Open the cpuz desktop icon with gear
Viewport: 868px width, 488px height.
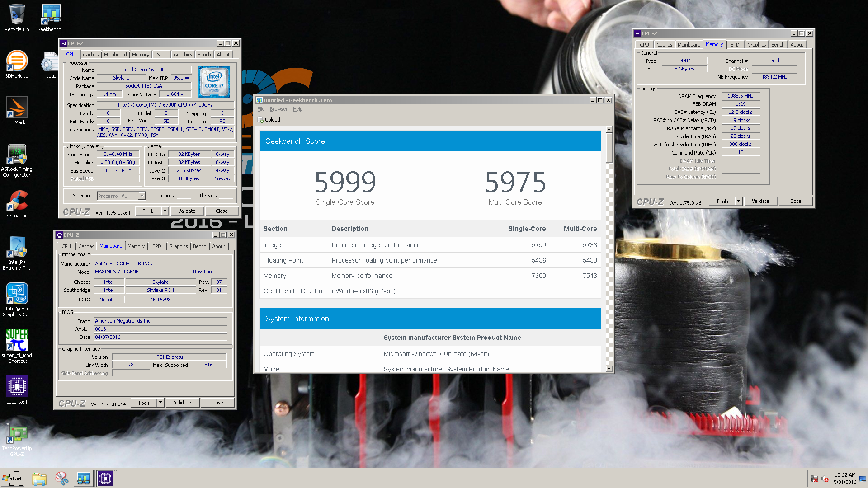click(x=50, y=66)
